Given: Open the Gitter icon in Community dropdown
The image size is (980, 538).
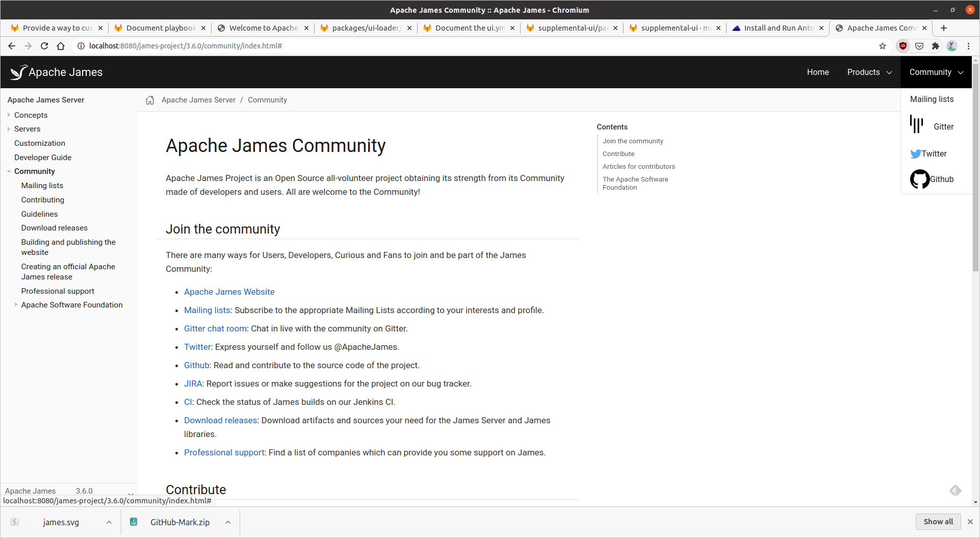Looking at the screenshot, I should [916, 124].
